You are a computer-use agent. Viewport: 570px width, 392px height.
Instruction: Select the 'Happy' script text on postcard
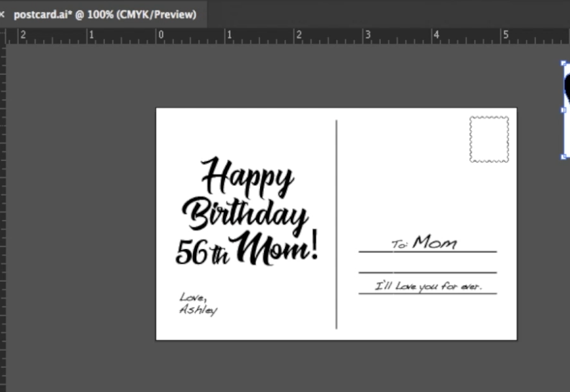[x=247, y=177]
